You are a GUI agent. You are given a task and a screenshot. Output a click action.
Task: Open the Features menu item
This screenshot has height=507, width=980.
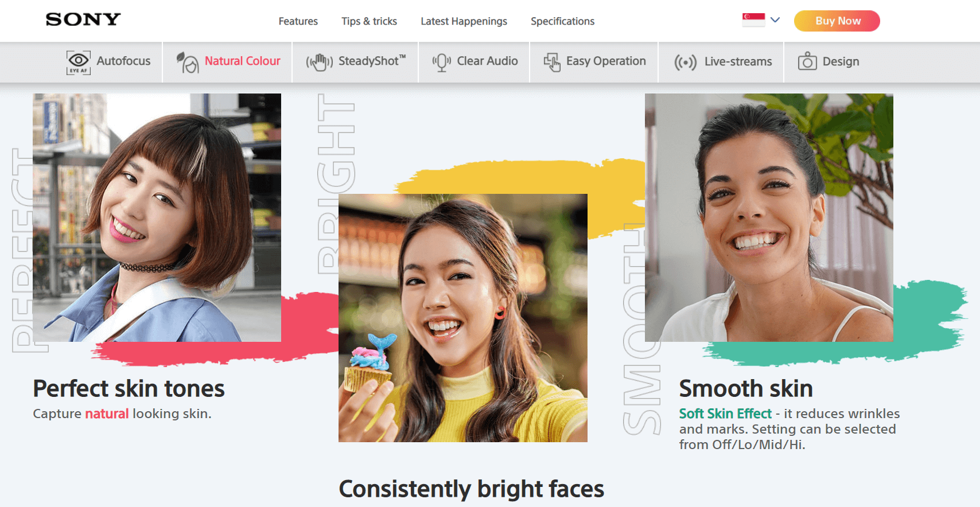[x=298, y=21]
